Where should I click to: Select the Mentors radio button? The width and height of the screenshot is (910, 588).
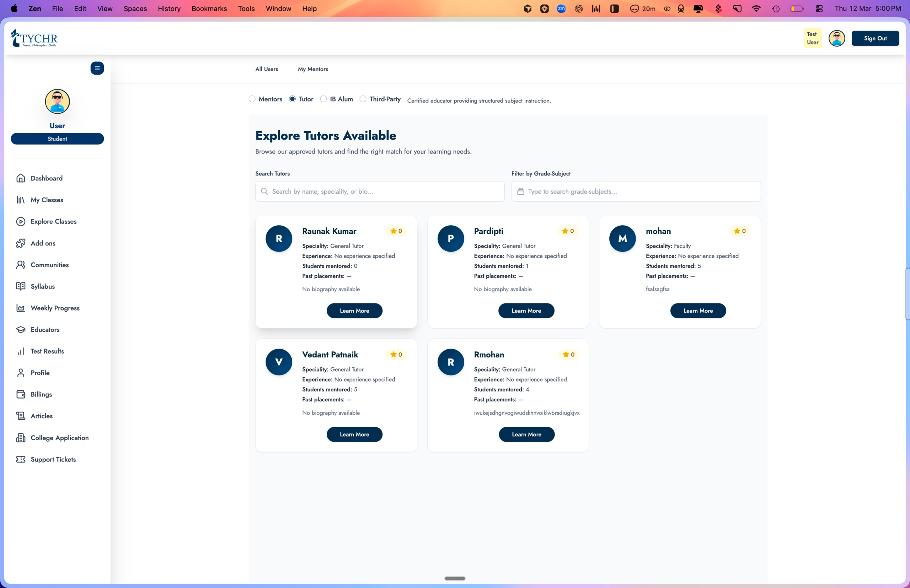click(252, 99)
